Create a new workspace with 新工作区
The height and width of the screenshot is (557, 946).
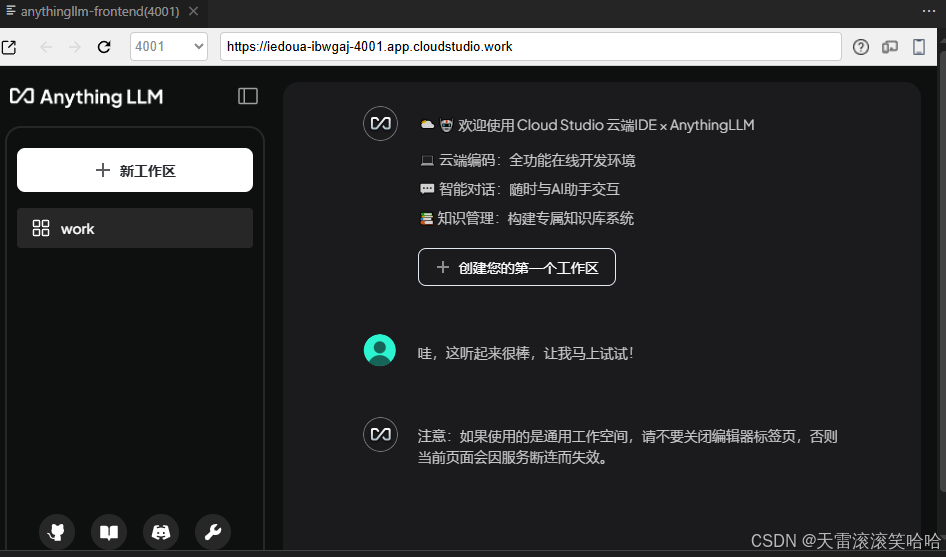coord(135,170)
